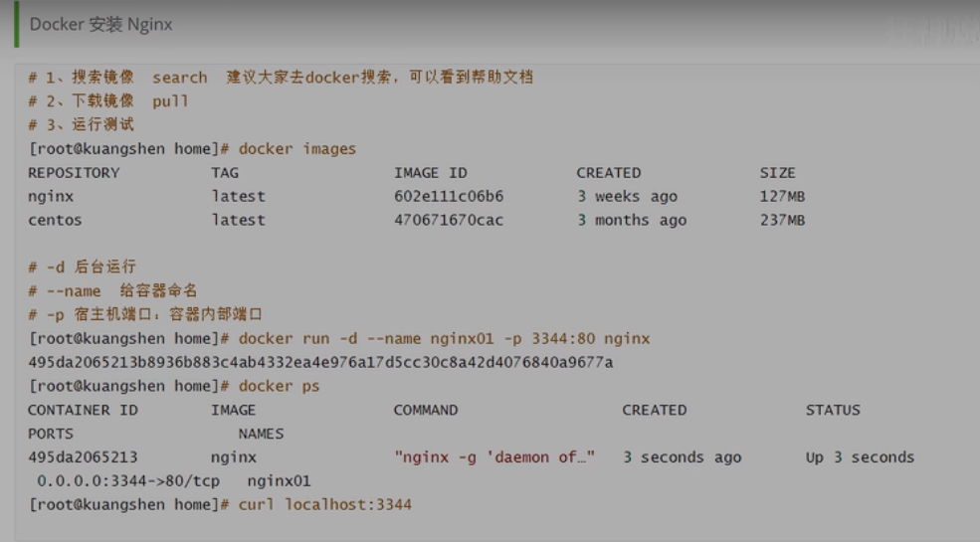This screenshot has width=980, height=542.
Task: Click "3 weeks ago" created value
Action: (627, 197)
